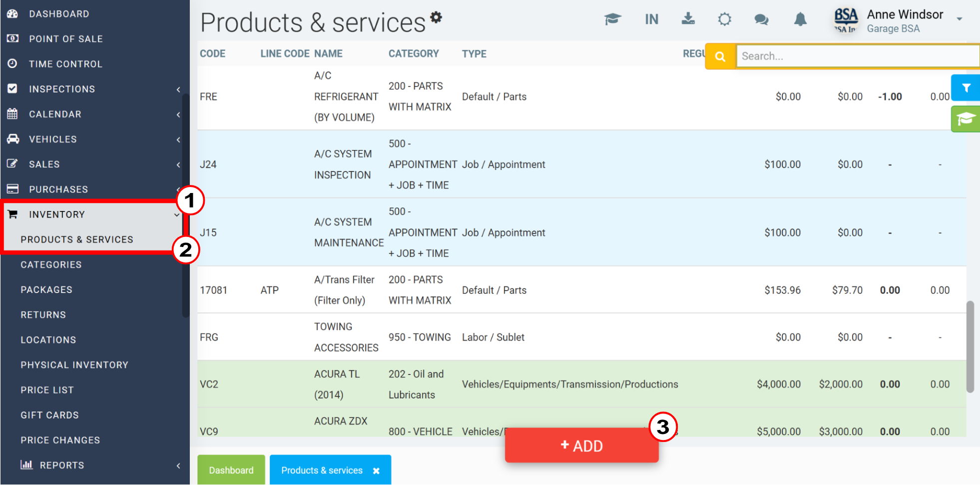980x485 pixels.
Task: Click the graduation cap icon in top bar
Action: point(612,19)
